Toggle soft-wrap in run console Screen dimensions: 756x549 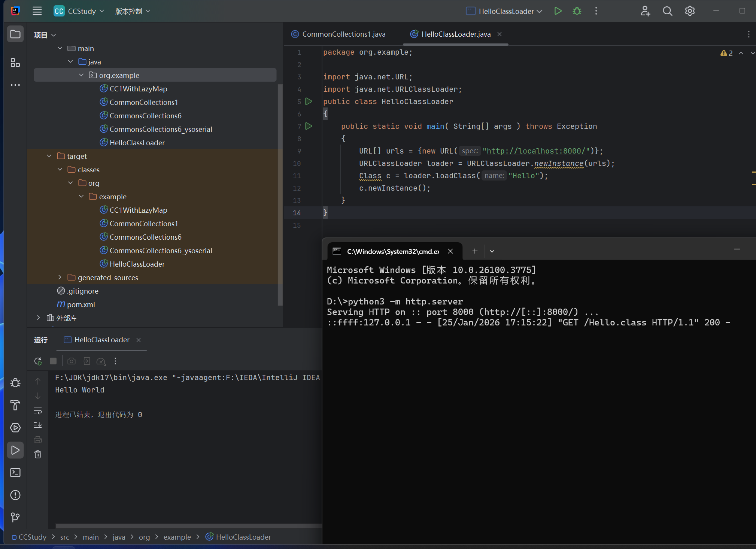(x=38, y=410)
